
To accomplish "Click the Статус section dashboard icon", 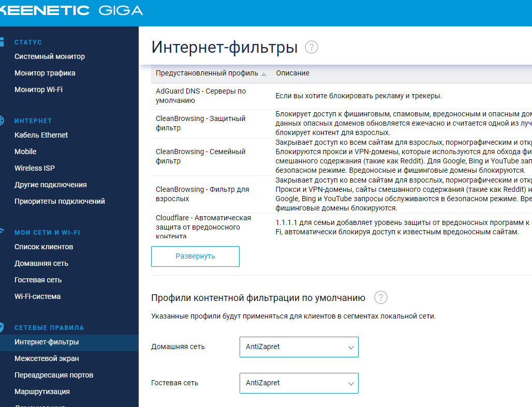I will (x=2, y=42).
